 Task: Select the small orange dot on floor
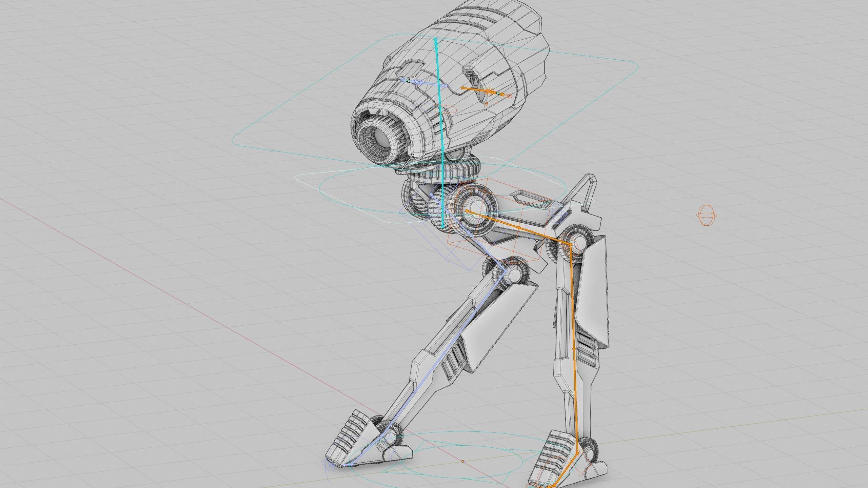click(x=462, y=461)
